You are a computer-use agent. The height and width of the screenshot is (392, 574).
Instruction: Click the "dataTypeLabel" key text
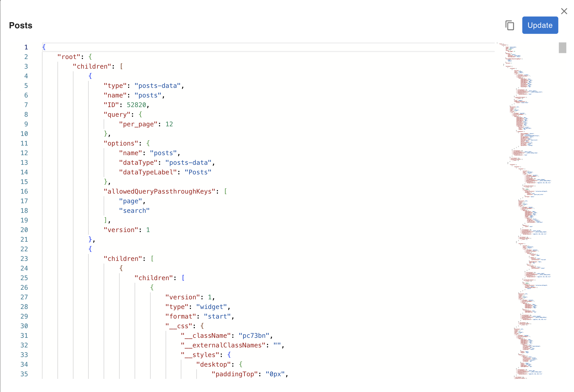click(x=148, y=172)
